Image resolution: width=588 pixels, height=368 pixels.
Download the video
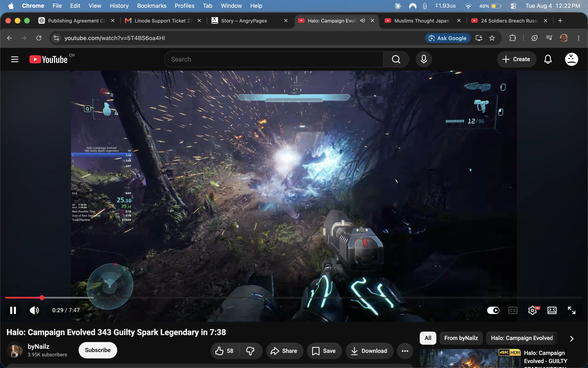point(369,351)
